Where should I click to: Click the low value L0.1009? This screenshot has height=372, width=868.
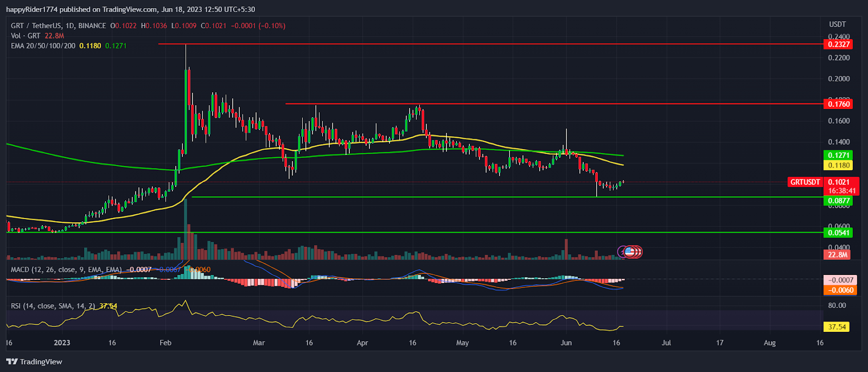click(x=184, y=25)
